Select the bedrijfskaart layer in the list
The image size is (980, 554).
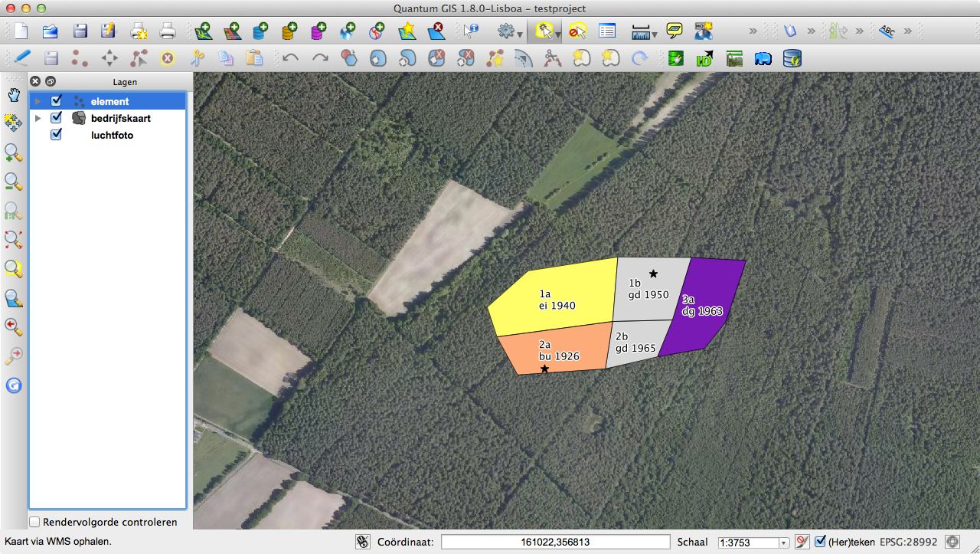[120, 118]
